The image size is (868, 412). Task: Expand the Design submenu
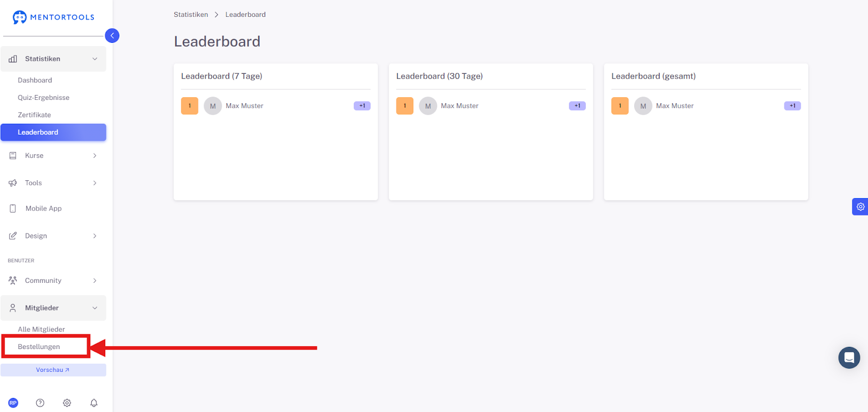point(53,236)
